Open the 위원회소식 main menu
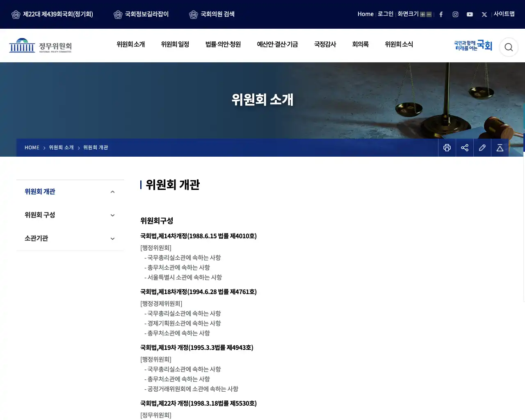 point(399,44)
